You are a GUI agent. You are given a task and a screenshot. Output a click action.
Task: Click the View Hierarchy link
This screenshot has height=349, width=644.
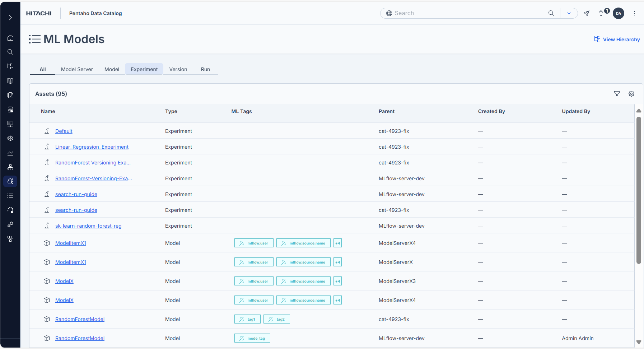[x=617, y=39]
